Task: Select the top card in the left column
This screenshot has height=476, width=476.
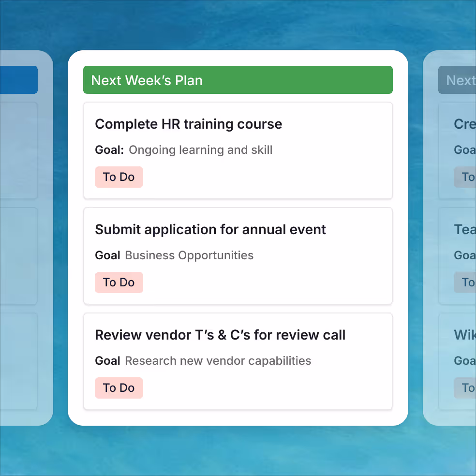Action: [x=19, y=150]
